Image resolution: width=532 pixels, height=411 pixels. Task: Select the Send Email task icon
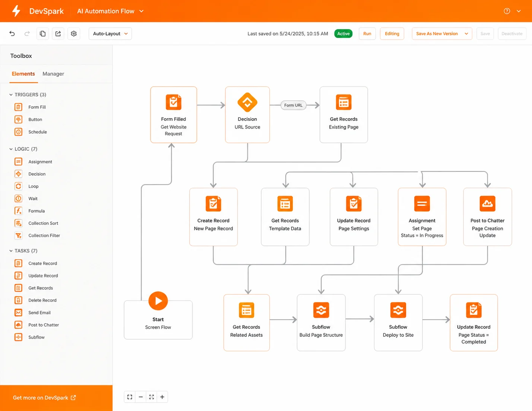click(18, 313)
